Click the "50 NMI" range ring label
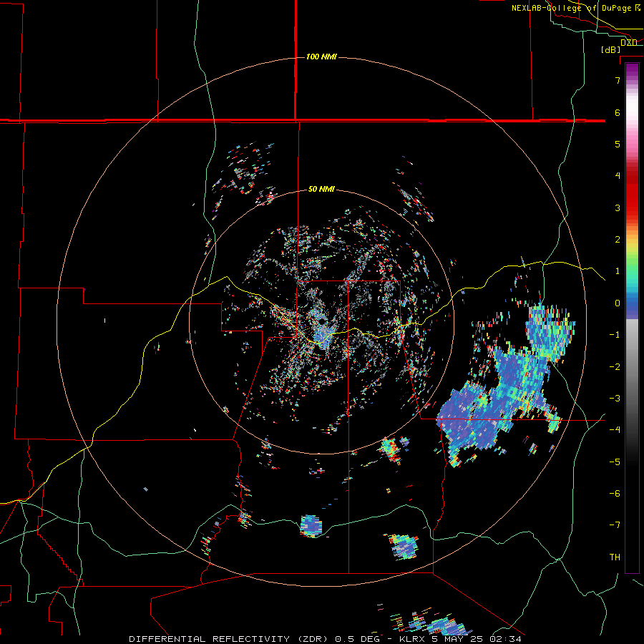 (321, 189)
